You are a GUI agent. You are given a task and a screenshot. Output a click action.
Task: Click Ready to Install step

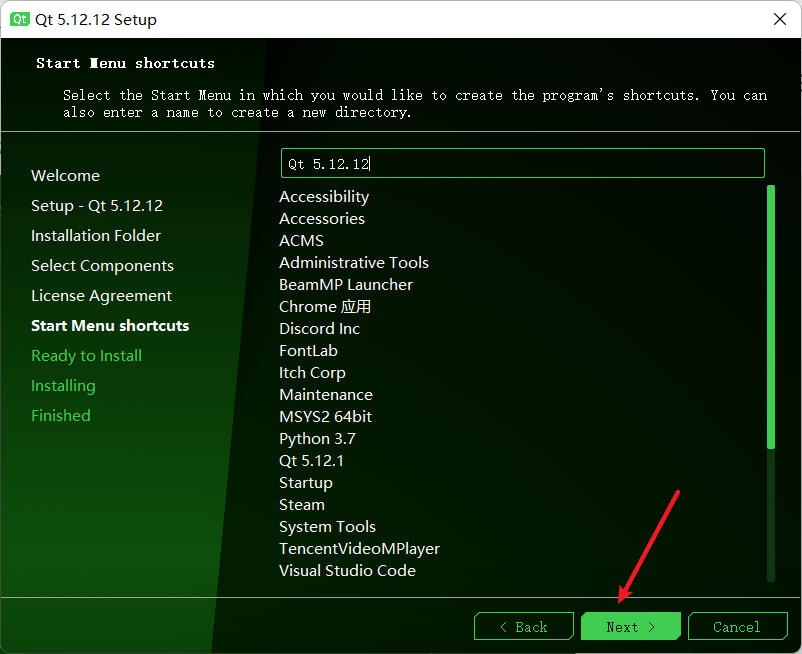(86, 356)
